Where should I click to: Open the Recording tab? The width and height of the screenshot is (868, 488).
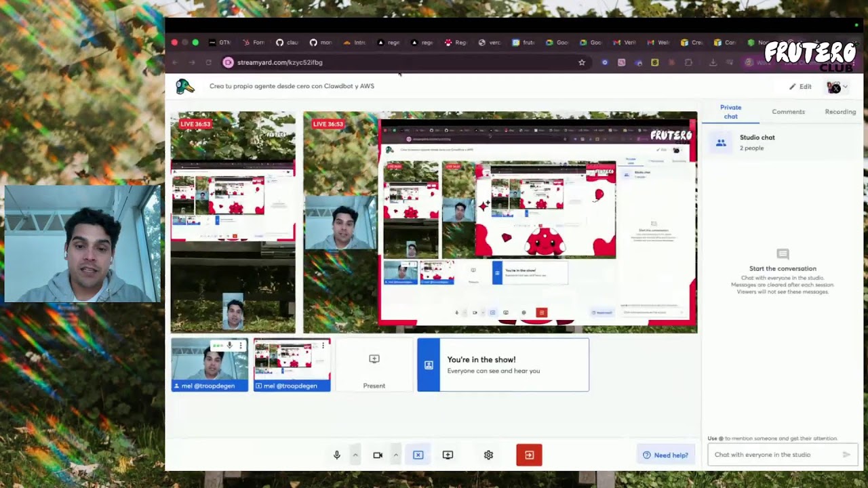840,112
